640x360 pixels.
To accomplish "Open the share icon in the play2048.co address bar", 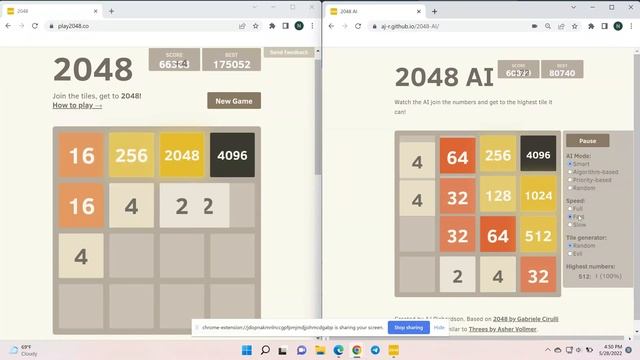I will [242, 26].
